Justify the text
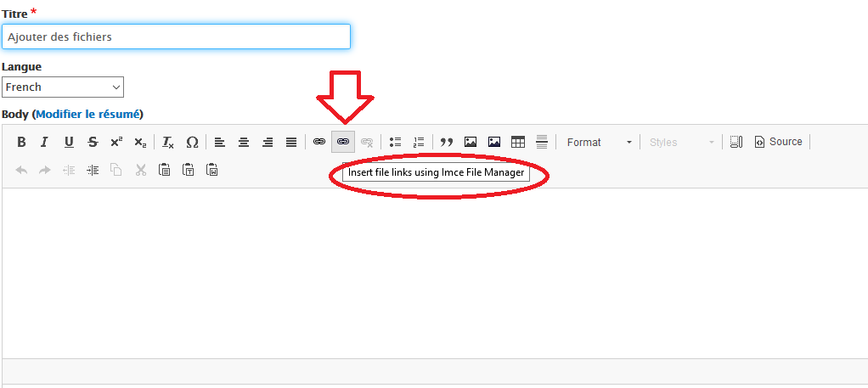The height and width of the screenshot is (388, 868). [x=291, y=143]
